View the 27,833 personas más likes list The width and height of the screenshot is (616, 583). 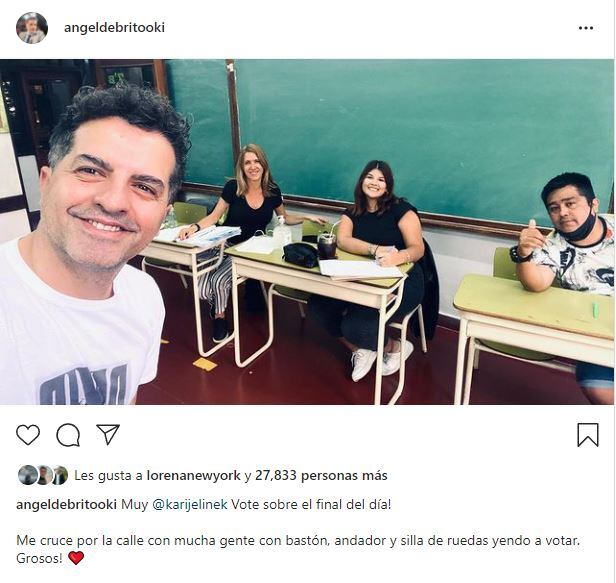coord(321,476)
